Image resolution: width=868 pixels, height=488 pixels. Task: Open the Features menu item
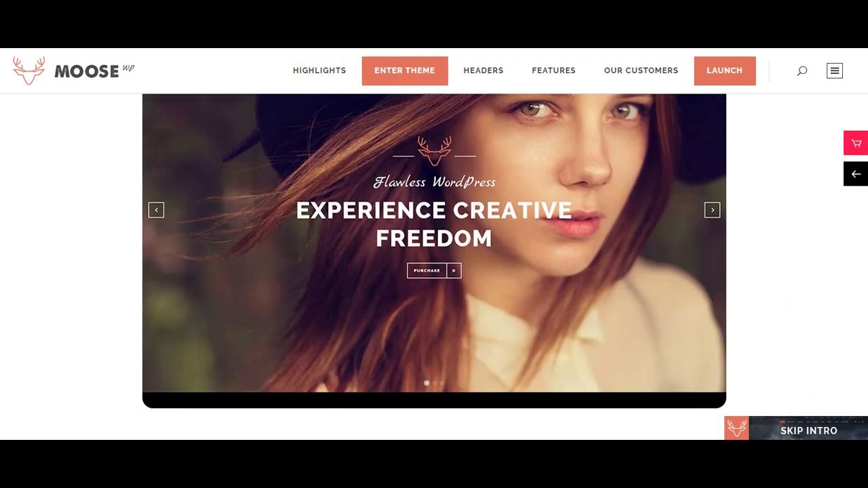pos(553,70)
